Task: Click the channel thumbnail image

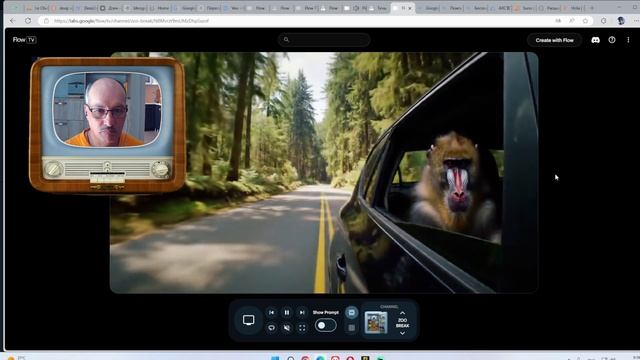Action: point(376,322)
